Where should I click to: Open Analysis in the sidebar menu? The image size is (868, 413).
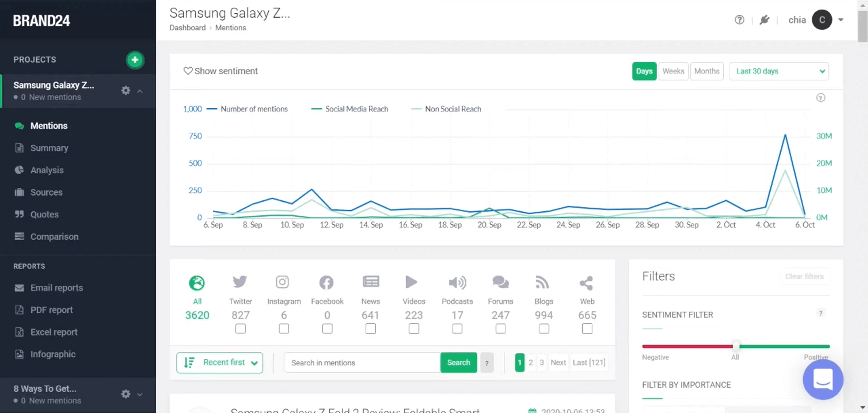click(x=47, y=170)
